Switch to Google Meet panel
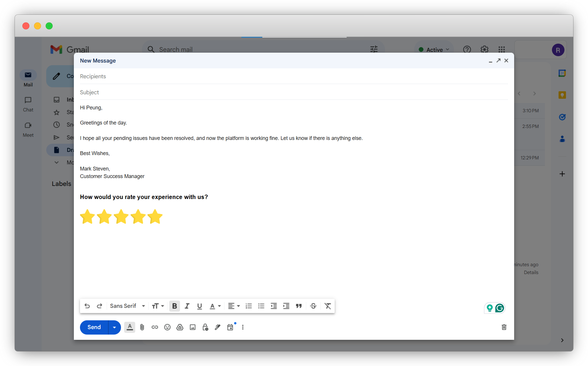588x366 pixels. [x=28, y=129]
